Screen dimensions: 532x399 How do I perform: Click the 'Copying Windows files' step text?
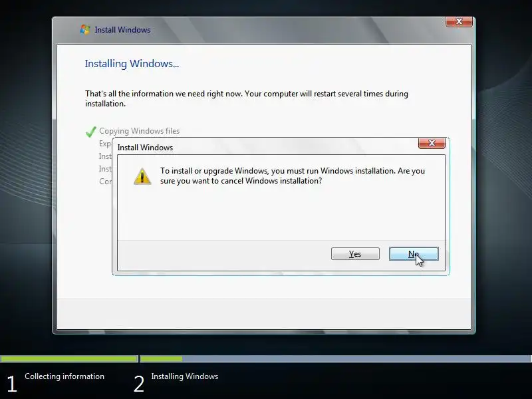[140, 131]
